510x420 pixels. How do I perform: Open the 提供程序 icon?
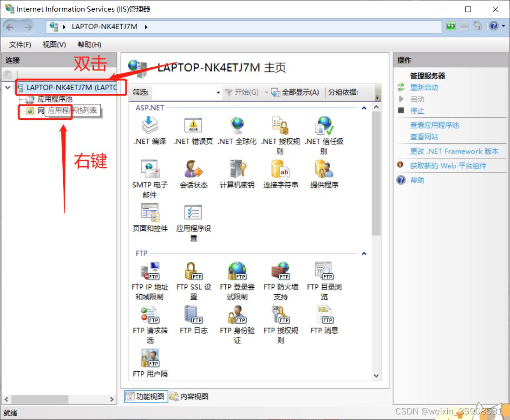point(324,169)
